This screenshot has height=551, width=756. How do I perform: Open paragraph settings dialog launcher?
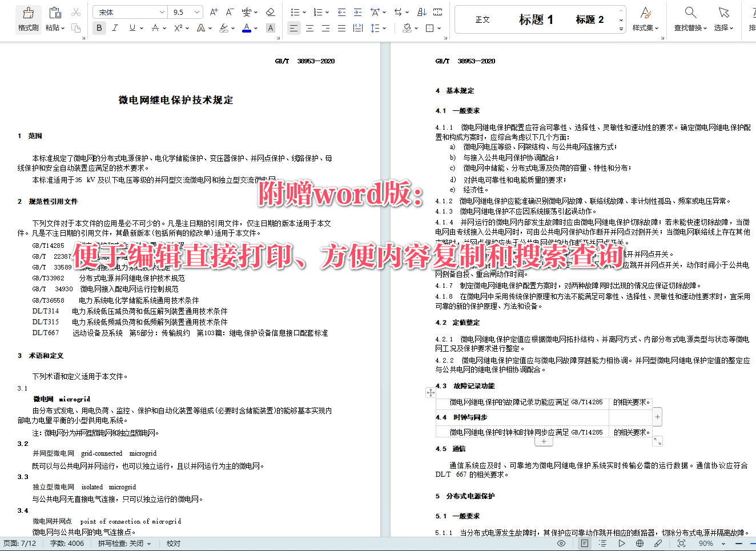(447, 38)
